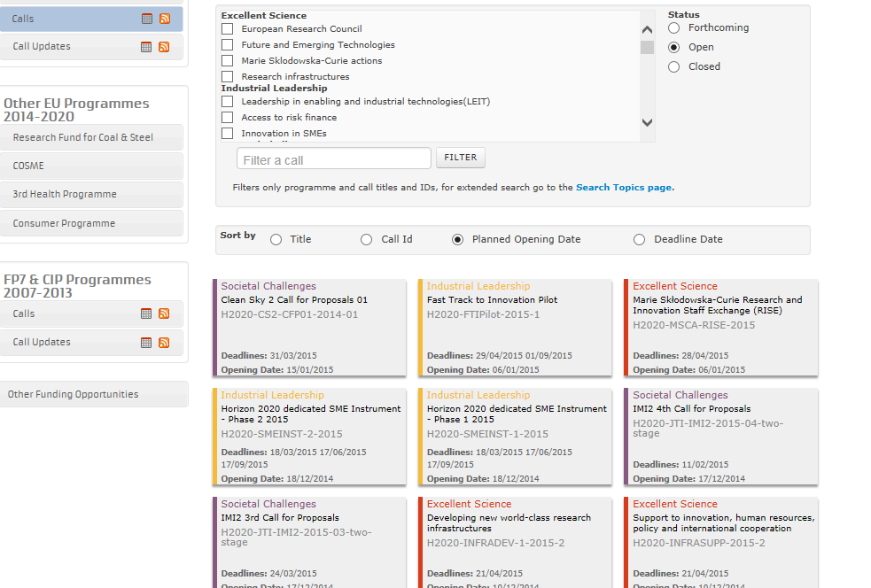Viewport: 871px width, 588px height.
Task: Sort calls by Title
Action: pyautogui.click(x=276, y=240)
